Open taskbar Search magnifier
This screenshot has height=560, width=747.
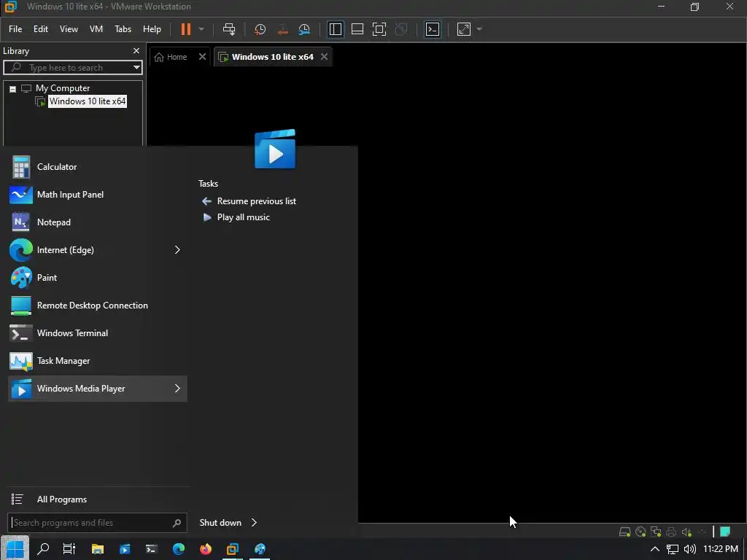coord(43,548)
